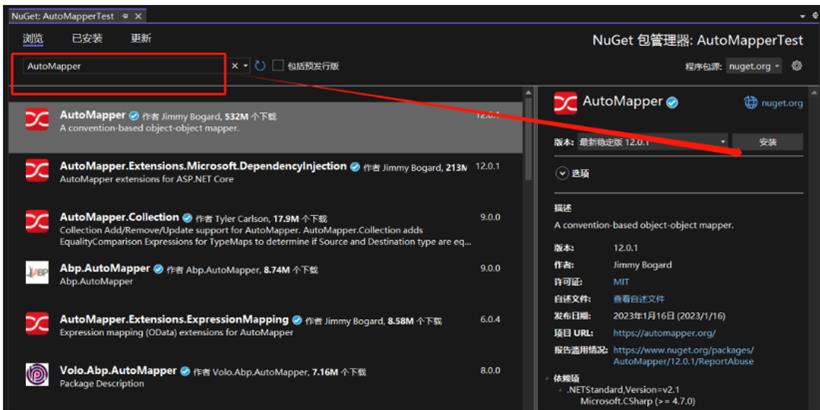Click the refresh icon beside the search box
This screenshot has height=410, width=820.
click(x=260, y=66)
